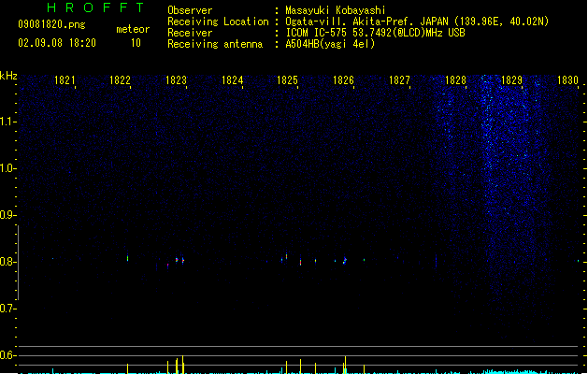The height and width of the screenshot is (374, 588).
Task: Click the A504HB(yagi 4el) antenna text
Action: pos(330,44)
